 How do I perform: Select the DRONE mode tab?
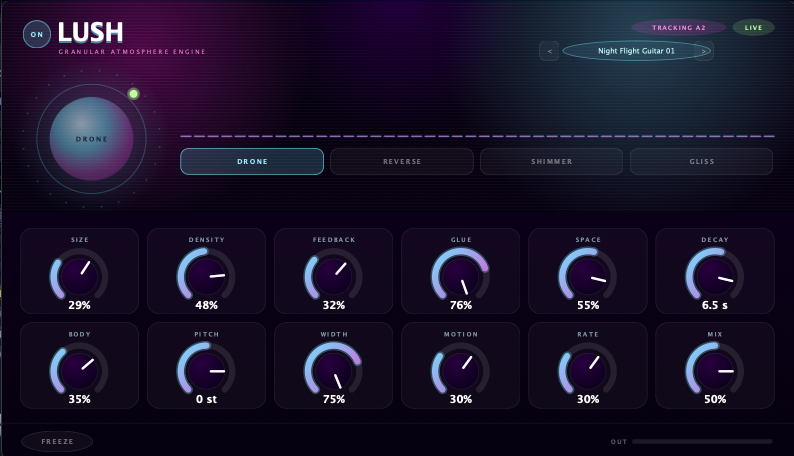[x=252, y=161]
